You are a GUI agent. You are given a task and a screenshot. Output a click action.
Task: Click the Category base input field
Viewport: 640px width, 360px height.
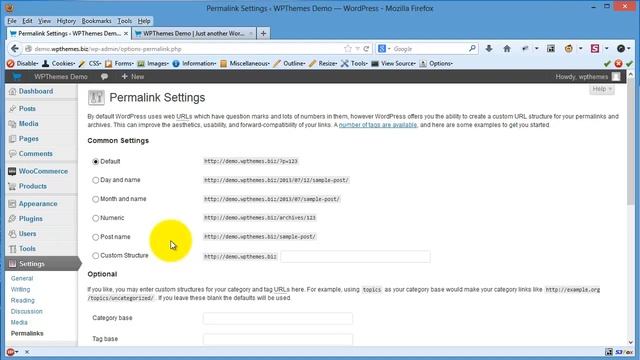278,318
